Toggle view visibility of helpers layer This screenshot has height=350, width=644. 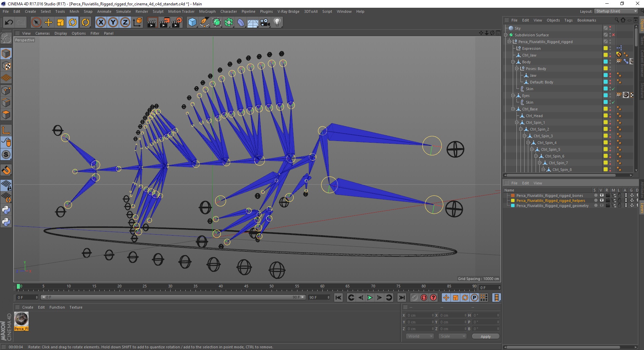coord(602,201)
